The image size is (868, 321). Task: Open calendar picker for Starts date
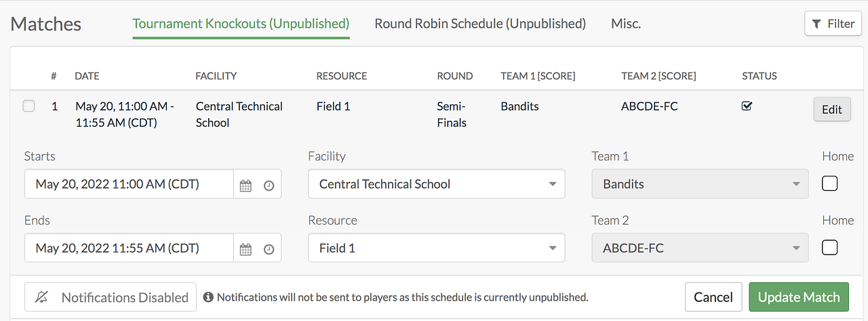tap(245, 185)
